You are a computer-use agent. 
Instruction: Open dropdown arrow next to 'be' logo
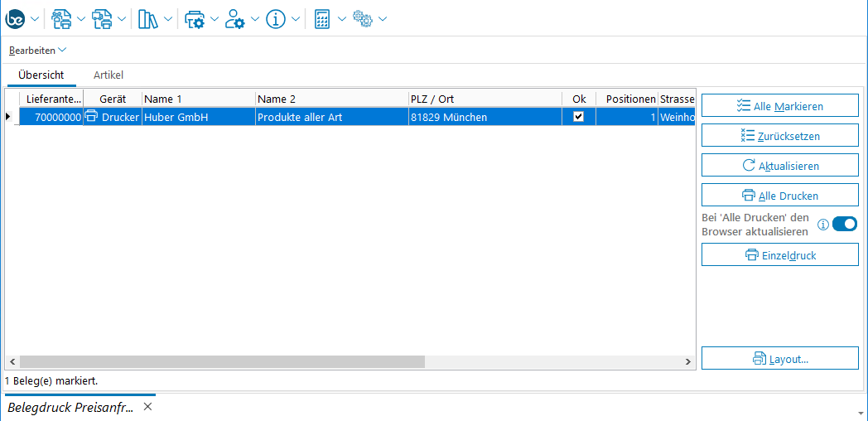35,19
